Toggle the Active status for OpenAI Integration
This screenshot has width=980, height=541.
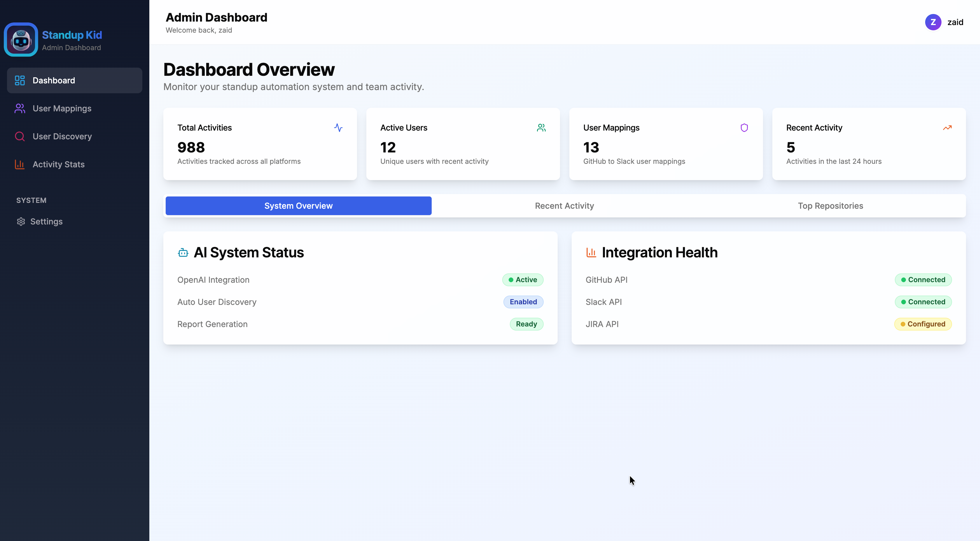(523, 280)
